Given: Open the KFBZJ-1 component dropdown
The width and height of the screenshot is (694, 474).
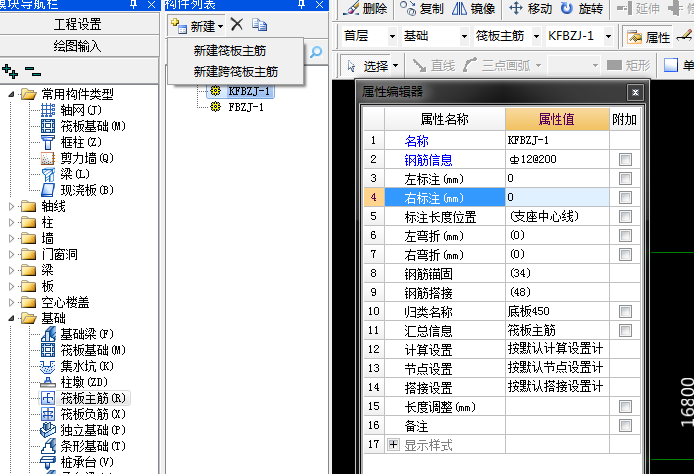Looking at the screenshot, I should (x=609, y=36).
